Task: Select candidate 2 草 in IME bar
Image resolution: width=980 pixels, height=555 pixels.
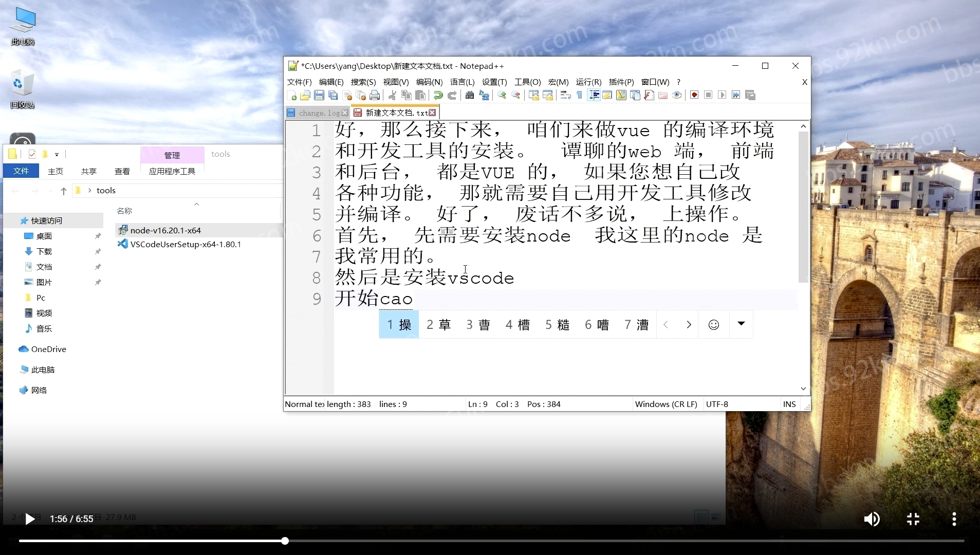Action: click(x=438, y=325)
